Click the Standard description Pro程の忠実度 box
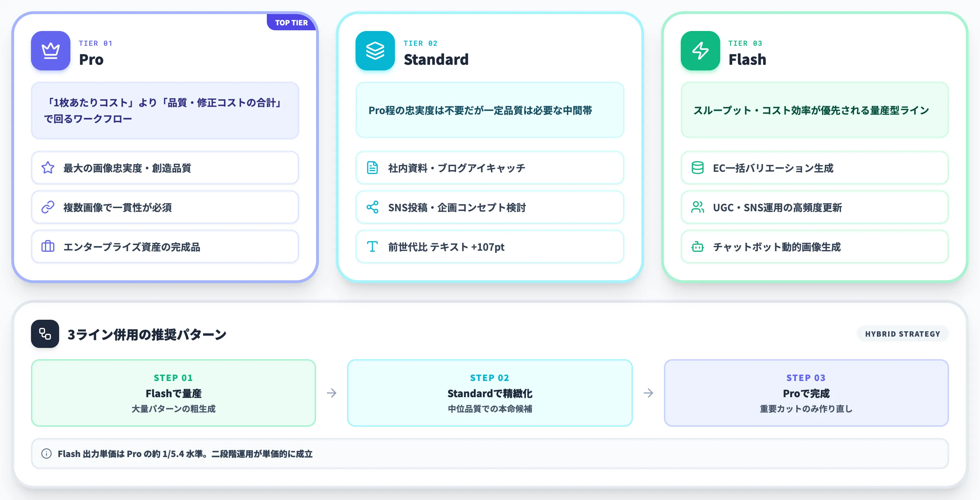Screen dimensions: 980x500 point(490,110)
